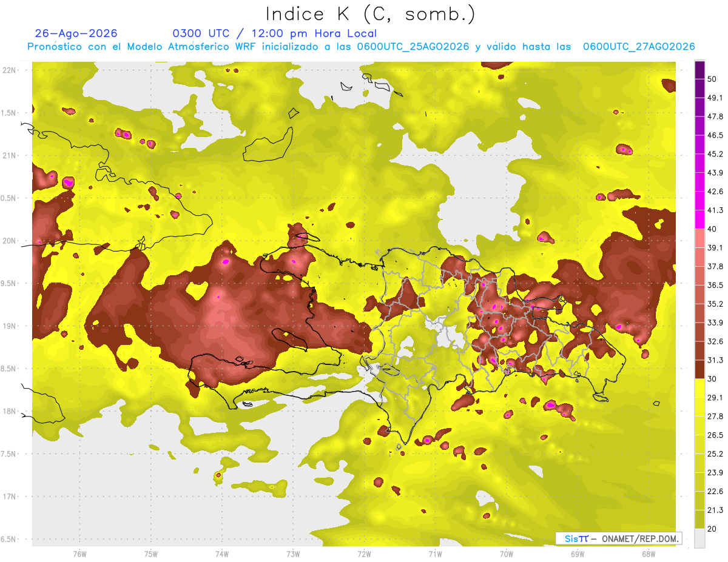
Task: Click the legend value '43.9'
Action: 715,173
